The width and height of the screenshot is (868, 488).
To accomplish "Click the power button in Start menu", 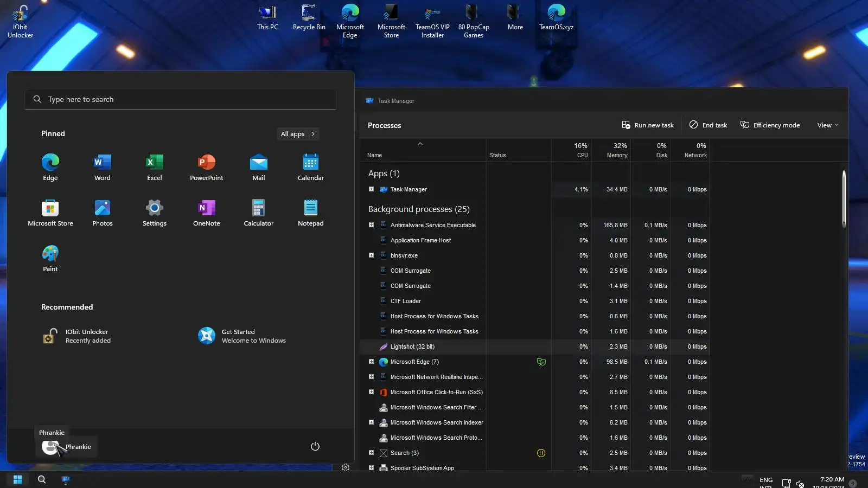I will pyautogui.click(x=315, y=446).
